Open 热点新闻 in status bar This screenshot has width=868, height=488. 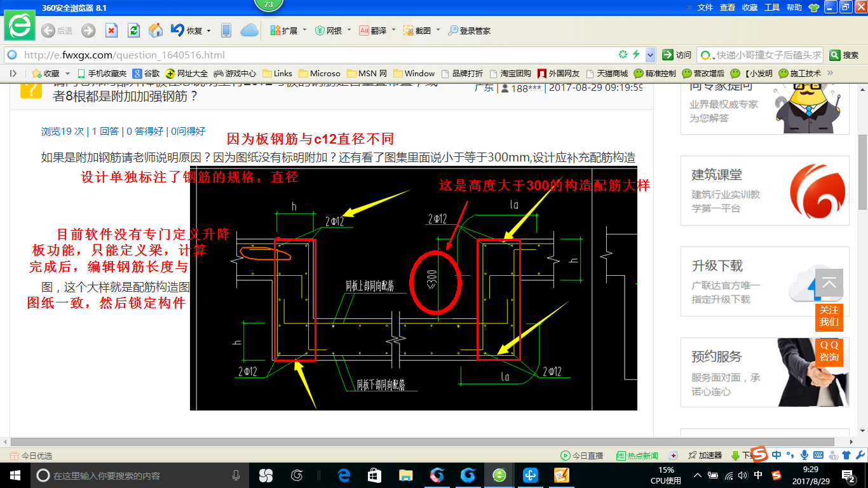[x=637, y=456]
